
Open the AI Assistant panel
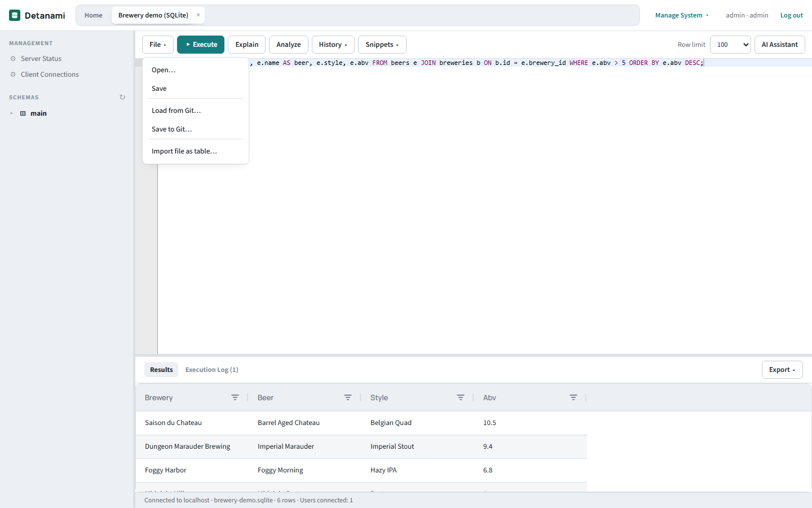point(780,45)
